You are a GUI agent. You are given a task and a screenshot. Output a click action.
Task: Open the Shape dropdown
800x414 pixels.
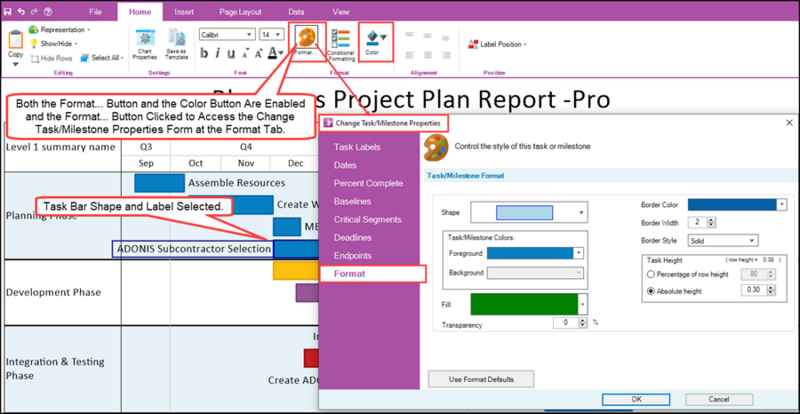coord(581,212)
